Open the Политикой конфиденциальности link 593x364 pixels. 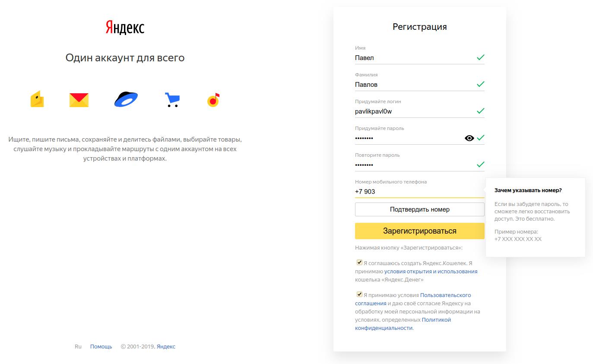click(403, 324)
